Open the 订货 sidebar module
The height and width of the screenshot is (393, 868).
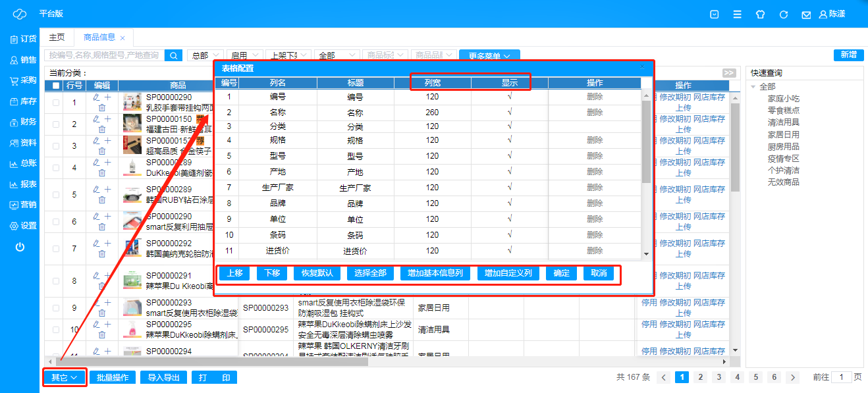coord(23,39)
